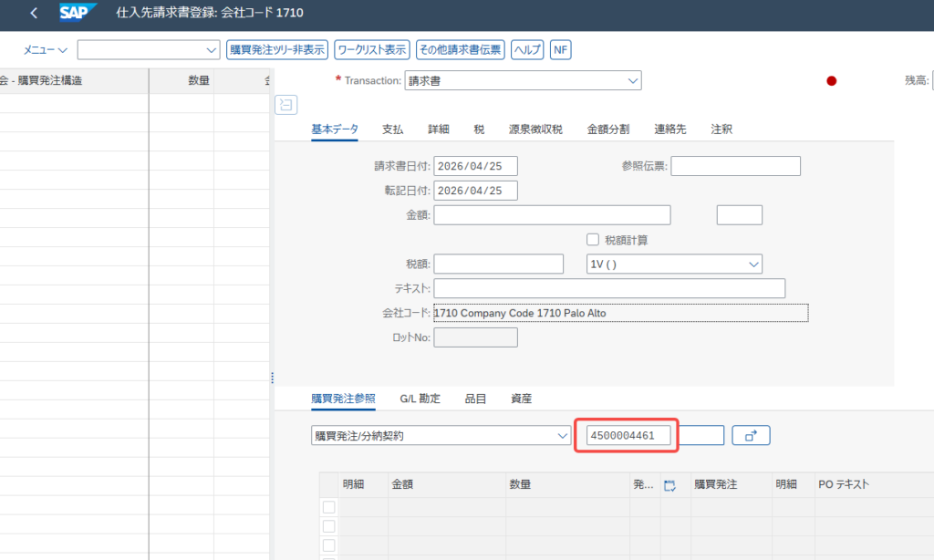
Task: Click the red balance status indicator
Action: coord(831,81)
